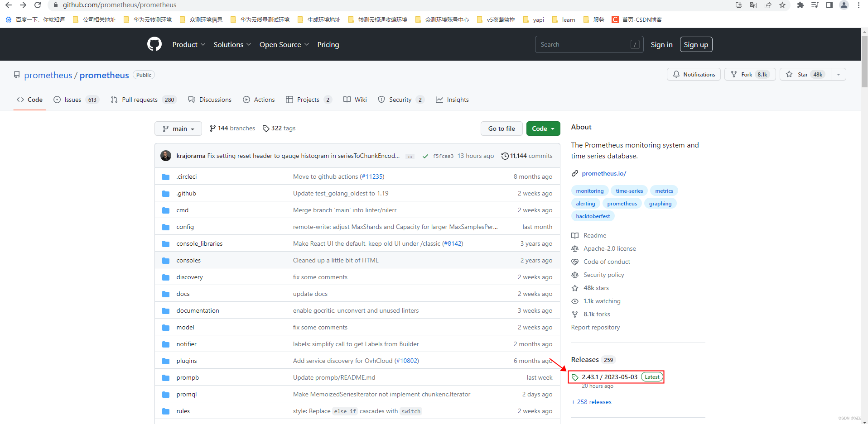Click the browser back arrow
868x424 pixels.
click(x=9, y=5)
